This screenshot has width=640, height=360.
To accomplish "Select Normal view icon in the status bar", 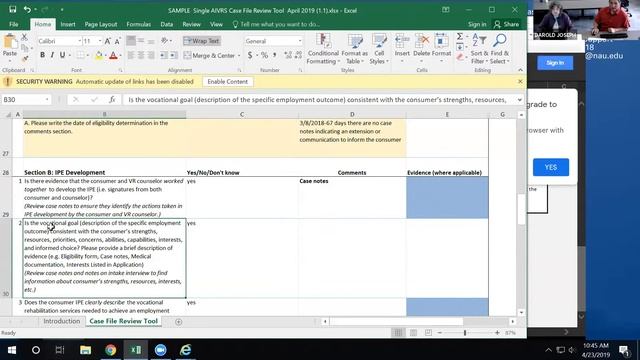I will [398, 333].
